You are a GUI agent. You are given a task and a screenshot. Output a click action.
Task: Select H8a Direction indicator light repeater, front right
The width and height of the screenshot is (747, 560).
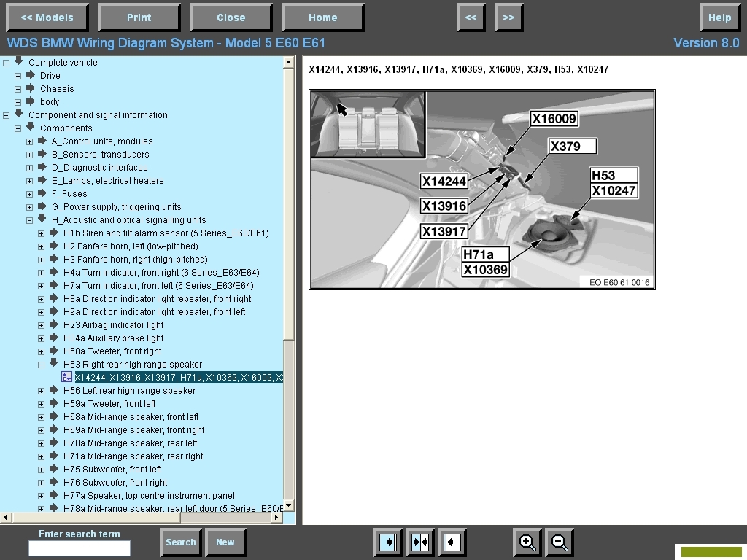pyautogui.click(x=158, y=298)
